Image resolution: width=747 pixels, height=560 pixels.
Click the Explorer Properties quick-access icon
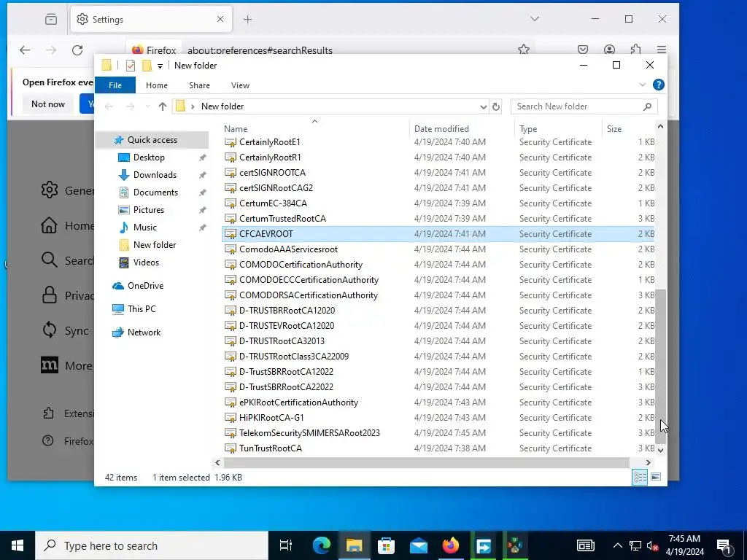point(130,66)
